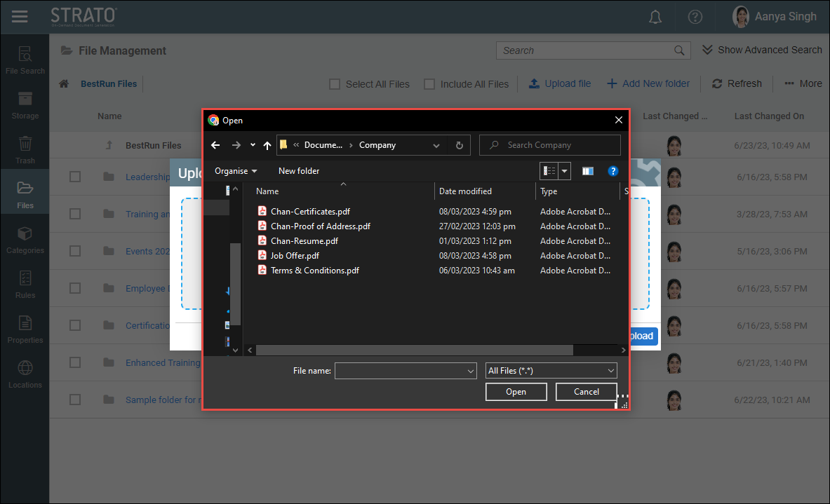Sort files by Date modified column
Image resolution: width=830 pixels, height=504 pixels.
click(465, 191)
